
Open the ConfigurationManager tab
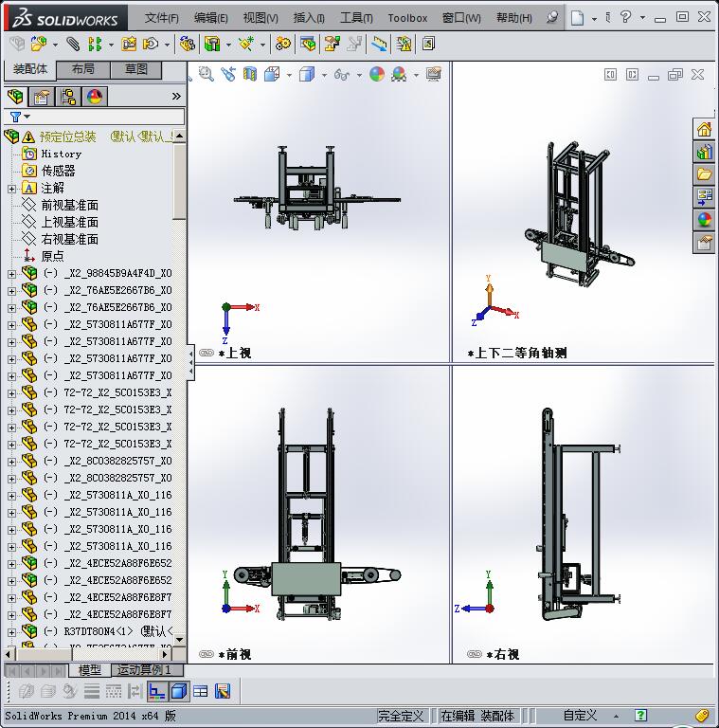tap(68, 97)
